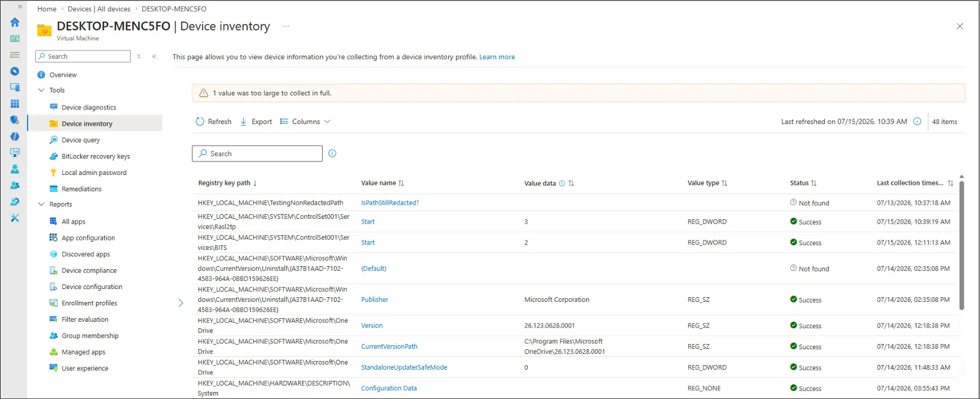Viewport: 980px width, 399px height.
Task: Sort by Value name column
Action: pos(383,183)
